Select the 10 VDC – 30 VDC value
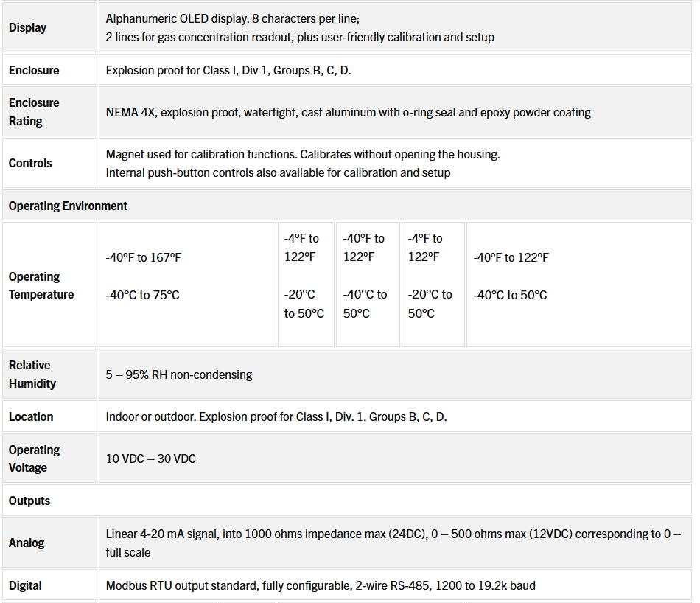Screen dimensions: 700x603 click(x=151, y=459)
